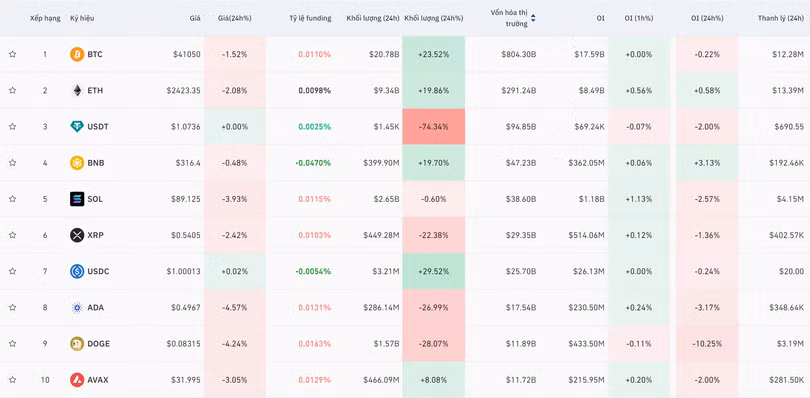Open the ADA symbol link
Image resolution: width=810 pixels, height=398 pixels.
(96, 308)
